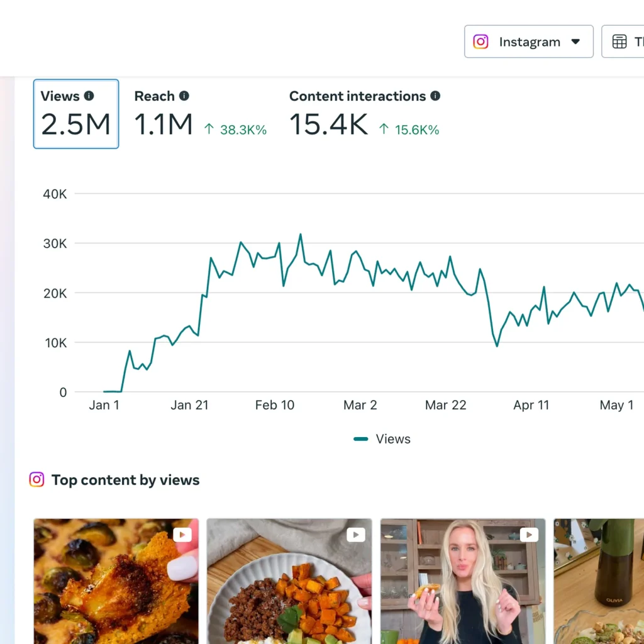
Task: Open the sweet potato bowl video thumbnail
Action: (289, 581)
